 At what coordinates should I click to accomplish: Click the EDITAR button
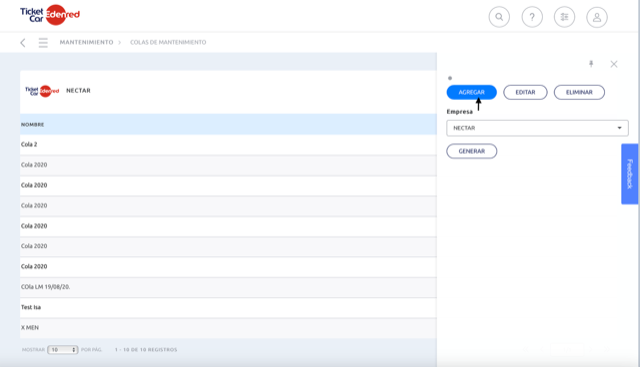525,92
